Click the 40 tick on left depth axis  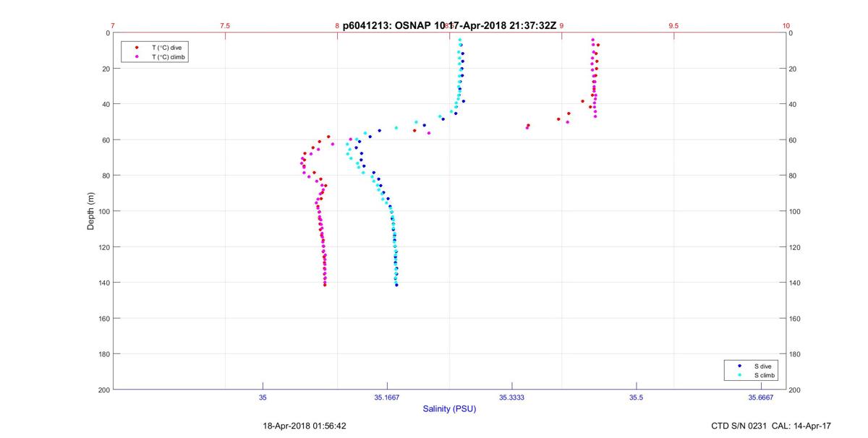[x=105, y=104]
